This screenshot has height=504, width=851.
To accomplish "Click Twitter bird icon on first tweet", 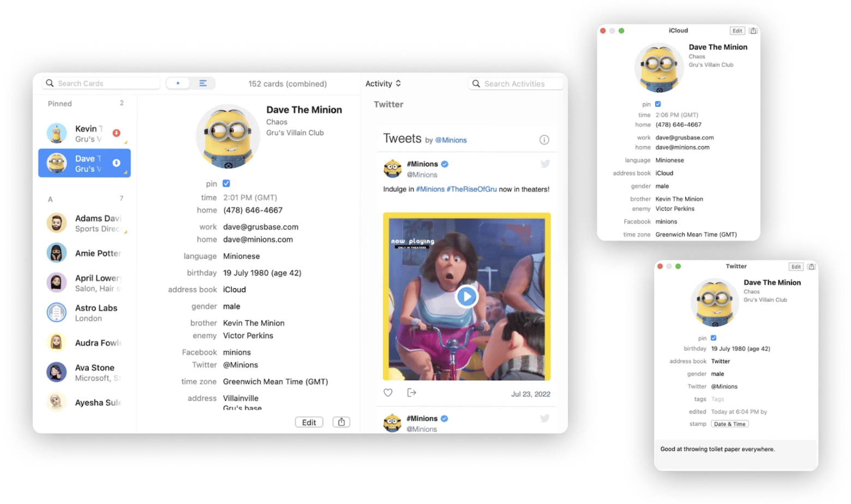I will click(x=545, y=164).
